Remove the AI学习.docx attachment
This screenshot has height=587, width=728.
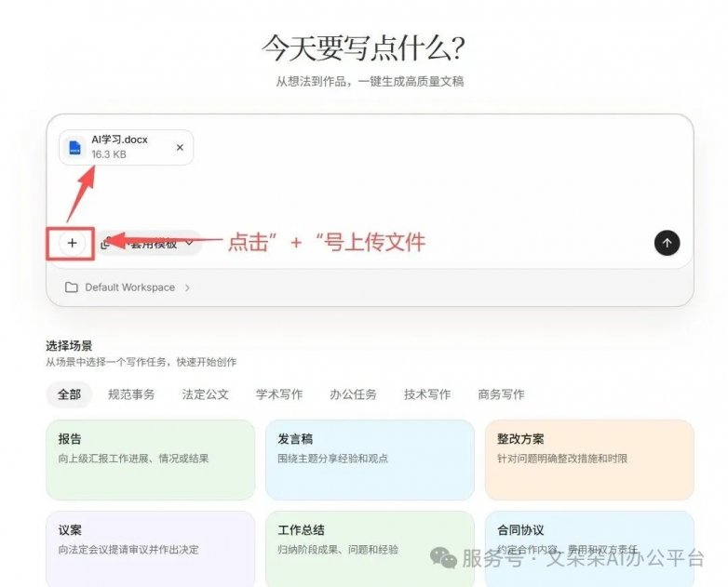point(180,148)
